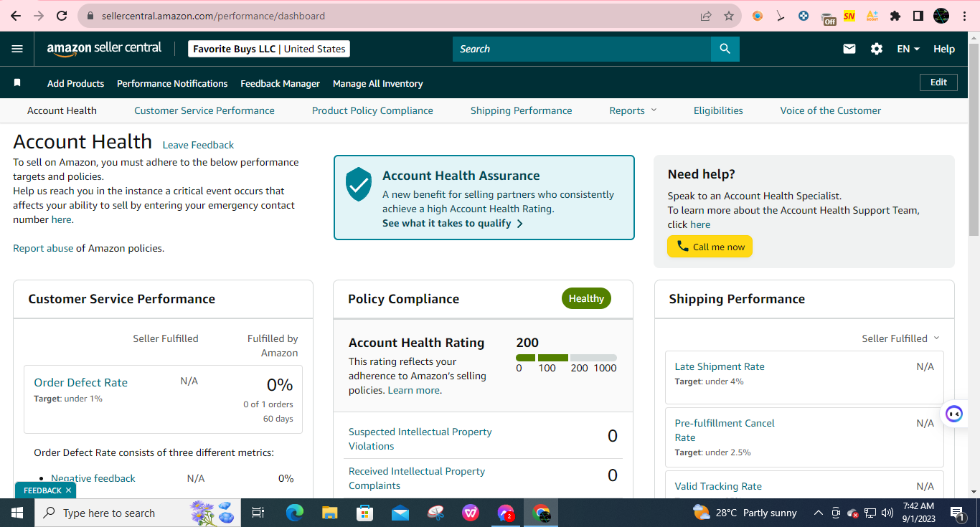Click the Late Shipment Rate link
The height and width of the screenshot is (527, 980).
720,366
